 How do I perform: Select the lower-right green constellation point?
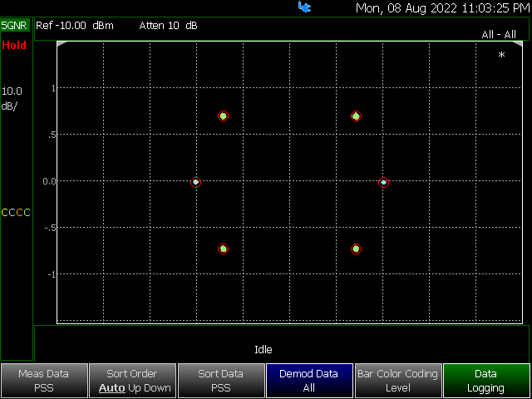point(356,249)
